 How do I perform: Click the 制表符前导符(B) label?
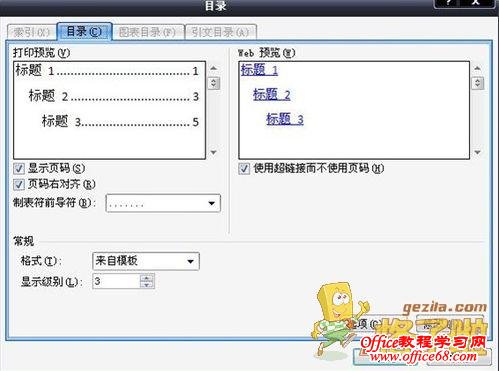pyautogui.click(x=54, y=202)
